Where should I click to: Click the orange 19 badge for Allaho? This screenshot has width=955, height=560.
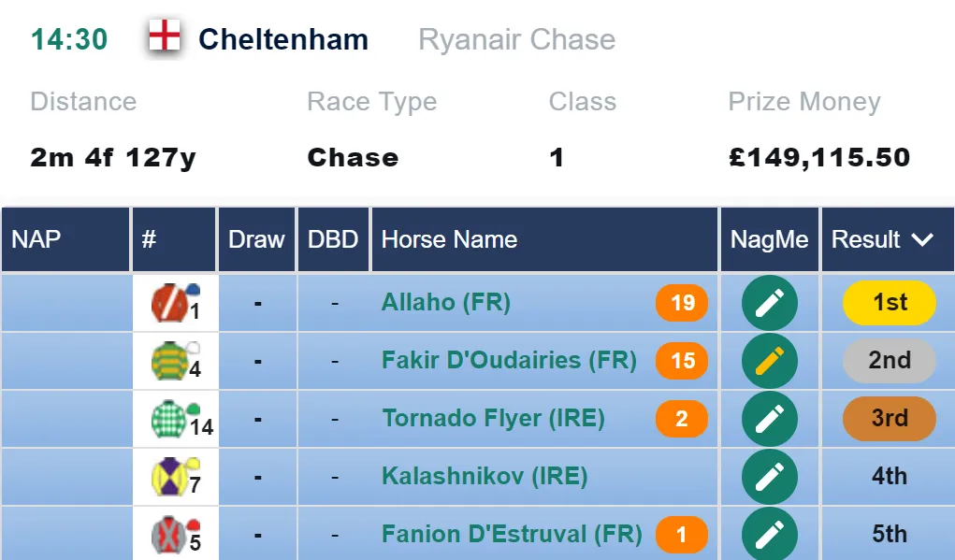(682, 303)
